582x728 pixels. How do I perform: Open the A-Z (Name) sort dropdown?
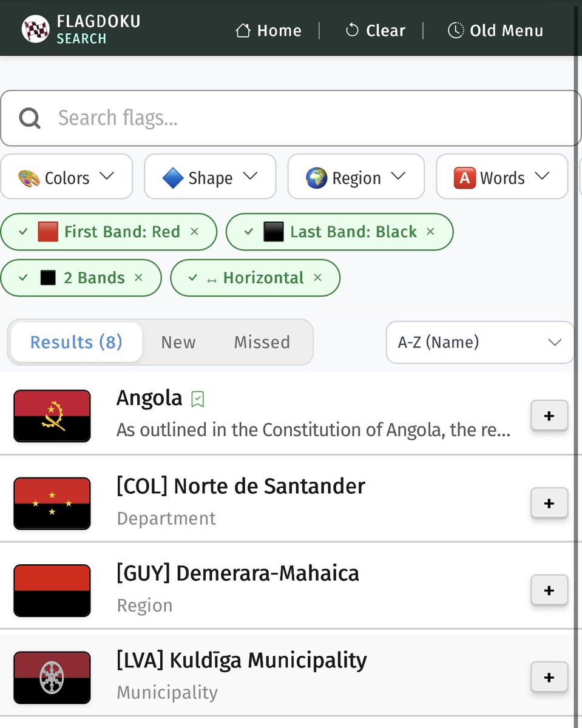tap(479, 342)
